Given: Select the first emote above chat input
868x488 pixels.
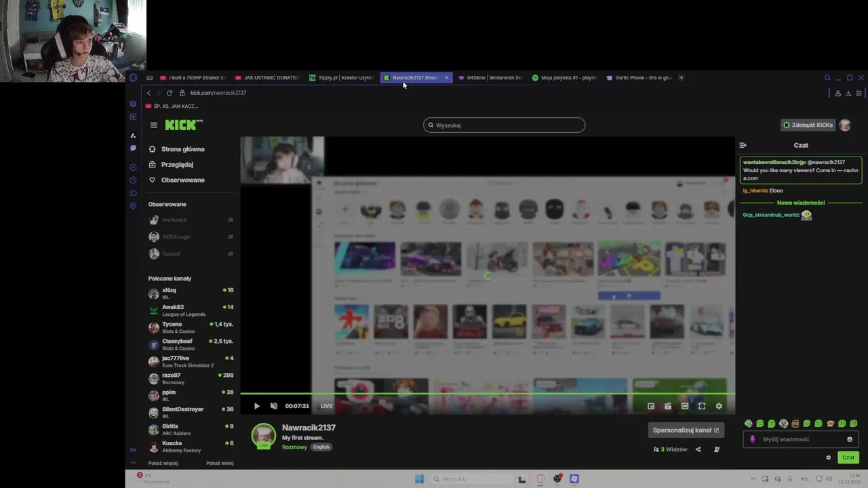Looking at the screenshot, I should pyautogui.click(x=749, y=424).
